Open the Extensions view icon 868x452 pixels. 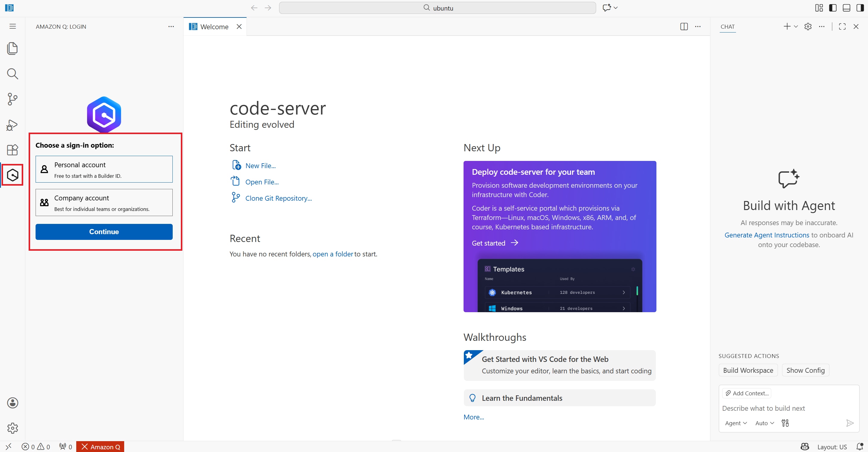(12, 150)
